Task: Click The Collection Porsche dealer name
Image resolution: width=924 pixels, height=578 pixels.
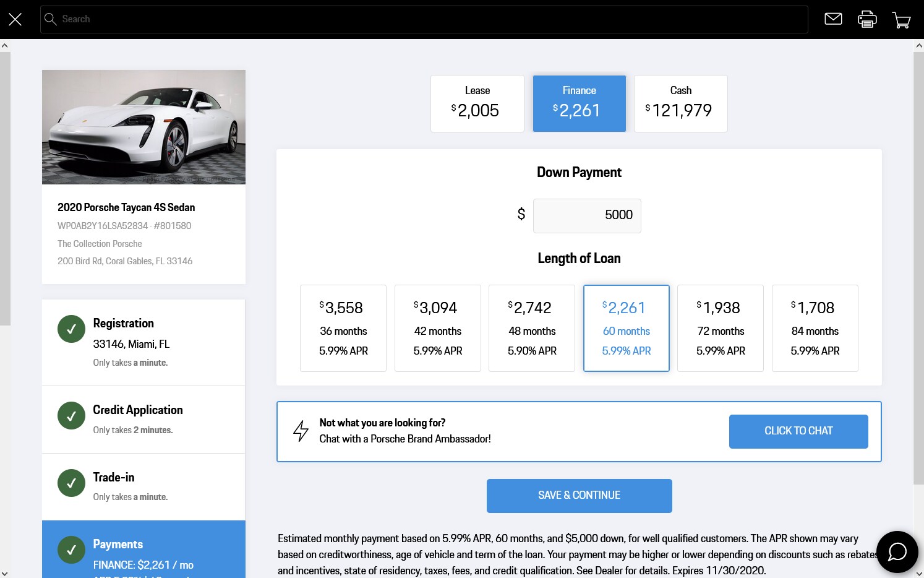Action: coord(100,244)
